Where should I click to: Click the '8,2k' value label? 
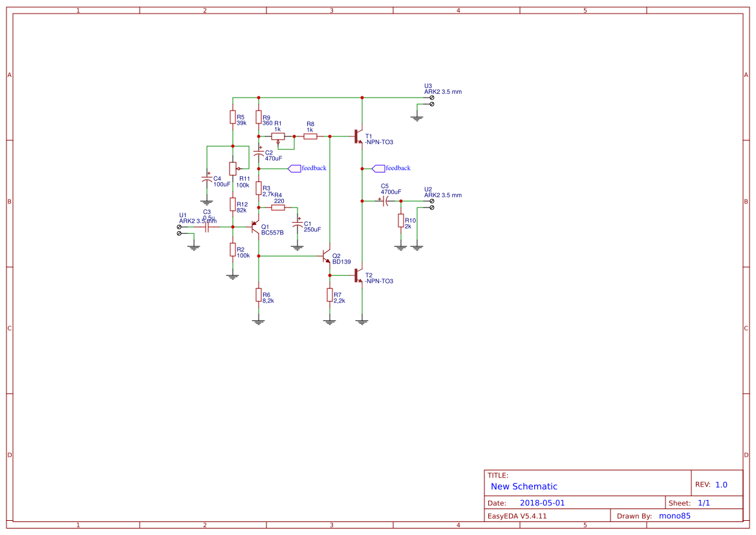[x=268, y=300]
